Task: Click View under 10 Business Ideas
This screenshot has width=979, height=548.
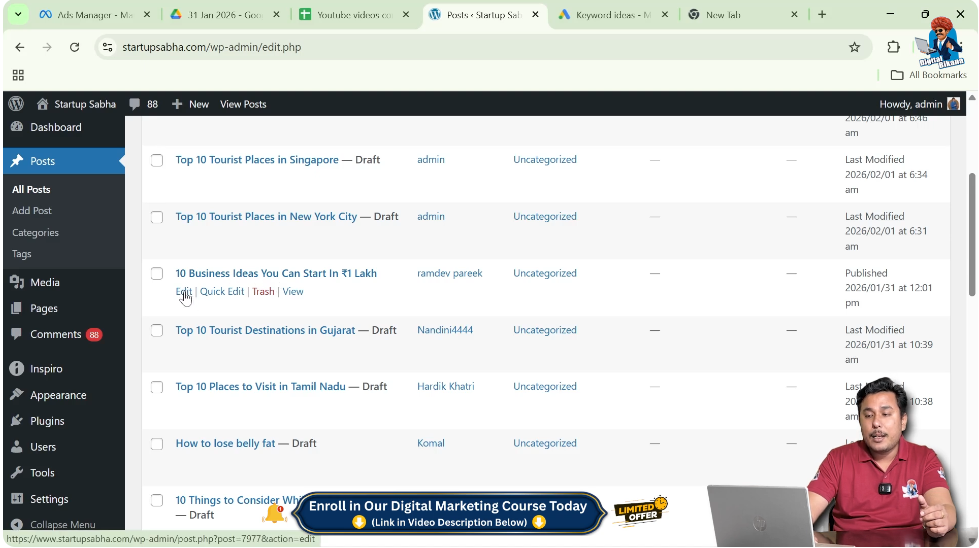Action: tap(293, 291)
